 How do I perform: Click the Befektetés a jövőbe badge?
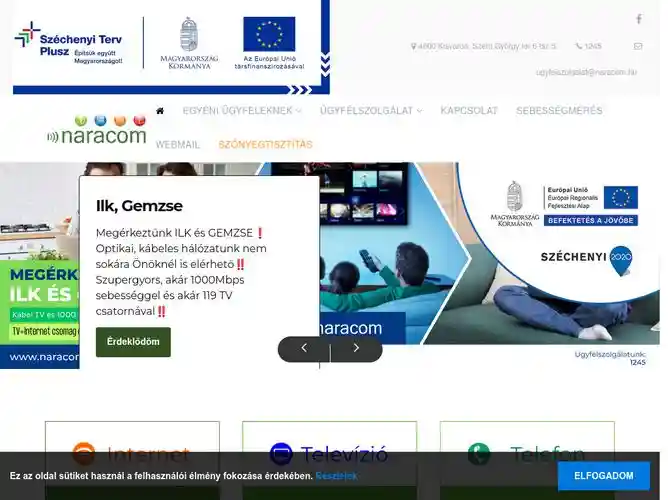pos(590,220)
